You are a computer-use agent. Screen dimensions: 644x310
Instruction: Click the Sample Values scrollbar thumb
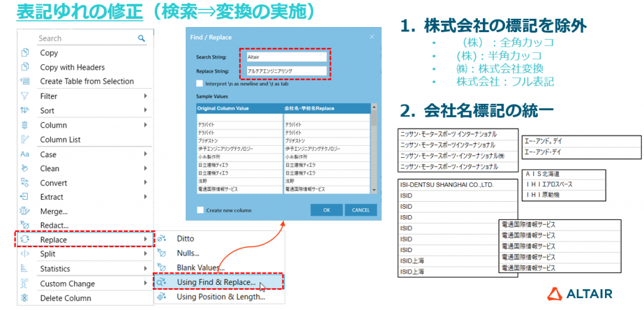coord(374,118)
